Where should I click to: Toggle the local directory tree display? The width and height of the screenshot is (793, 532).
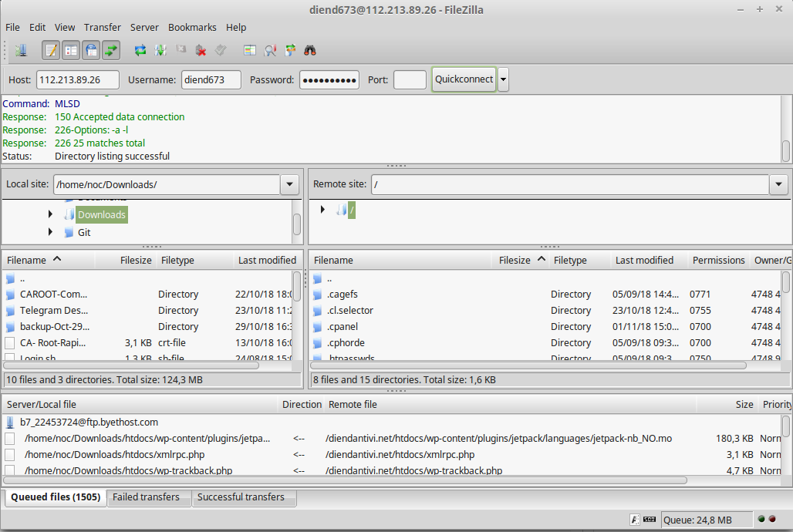71,50
